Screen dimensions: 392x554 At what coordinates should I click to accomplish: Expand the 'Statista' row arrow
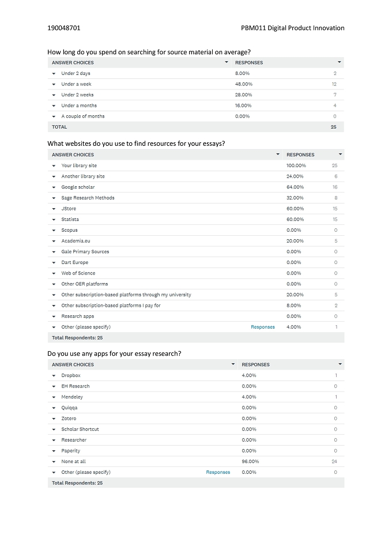click(x=54, y=220)
